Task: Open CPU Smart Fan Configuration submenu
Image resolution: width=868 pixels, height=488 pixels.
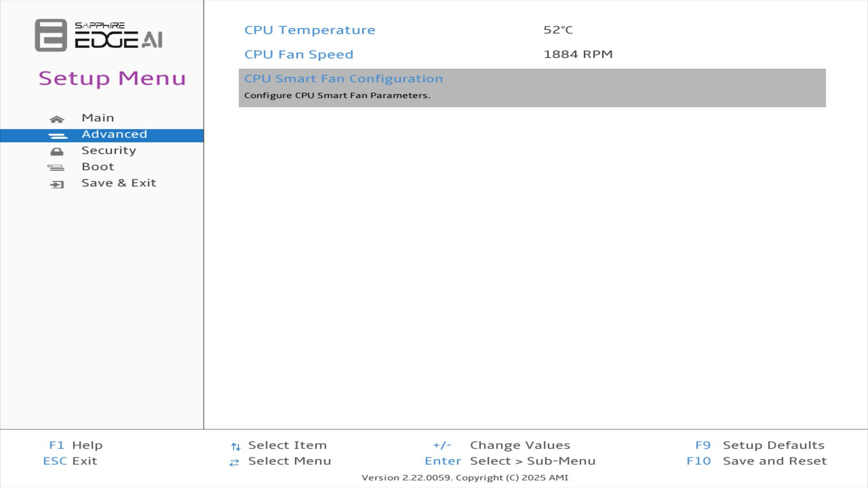Action: (x=343, y=79)
